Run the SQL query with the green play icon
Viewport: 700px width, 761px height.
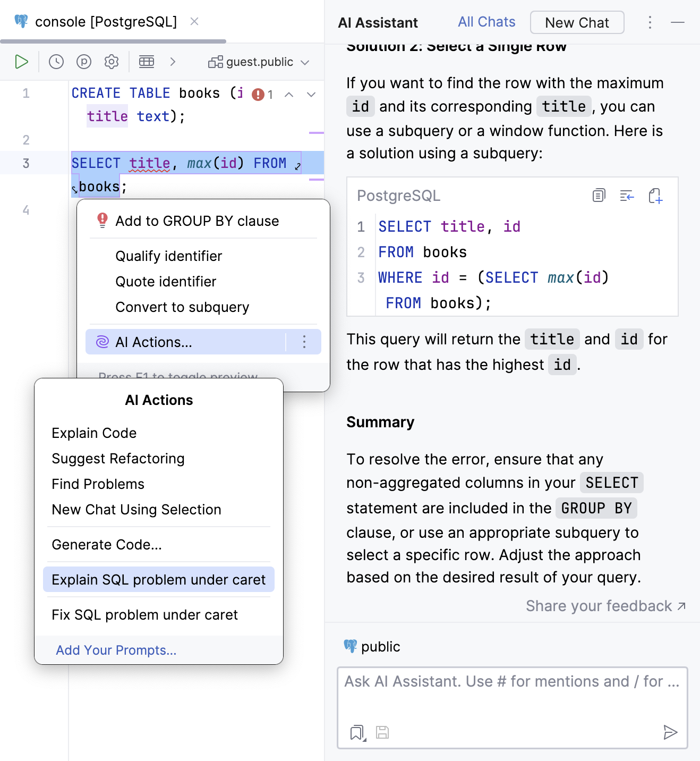21,62
